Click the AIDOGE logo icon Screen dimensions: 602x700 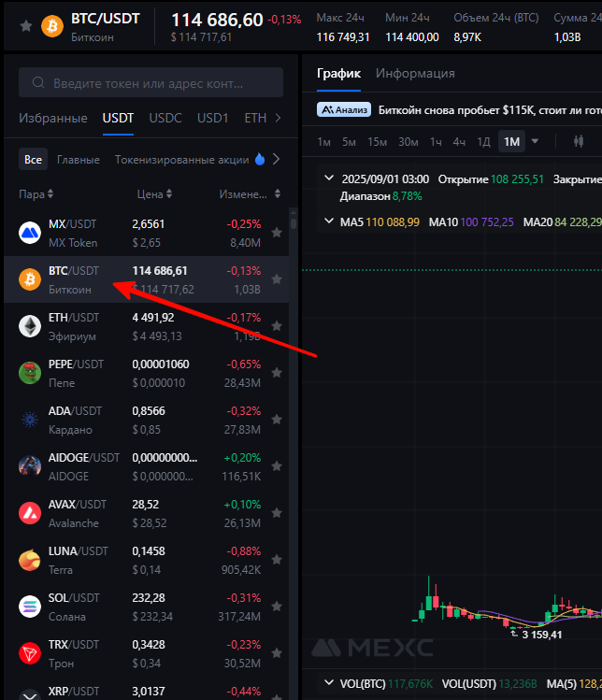[x=30, y=466]
